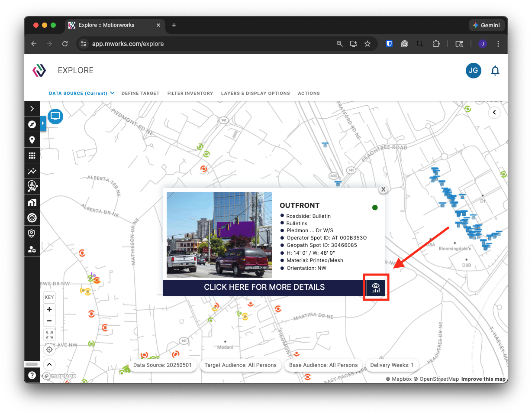Open the Mapbox attribution link
The image size is (532, 415).
tap(399, 379)
